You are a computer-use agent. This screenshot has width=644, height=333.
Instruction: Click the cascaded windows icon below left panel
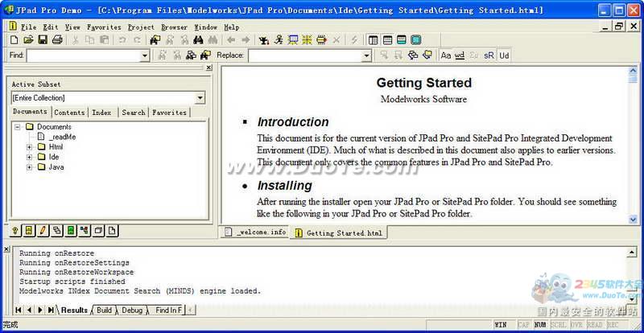click(x=56, y=231)
